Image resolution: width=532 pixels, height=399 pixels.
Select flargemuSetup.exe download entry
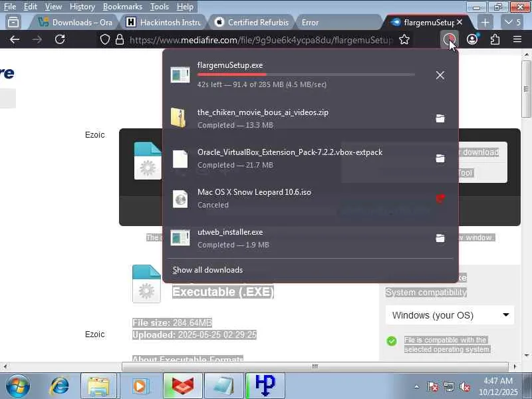click(296, 74)
